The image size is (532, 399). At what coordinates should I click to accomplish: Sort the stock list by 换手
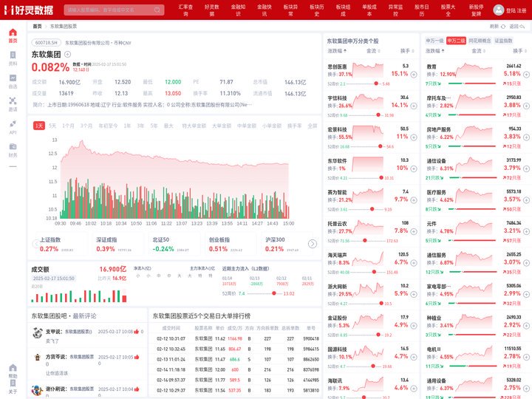[407, 51]
